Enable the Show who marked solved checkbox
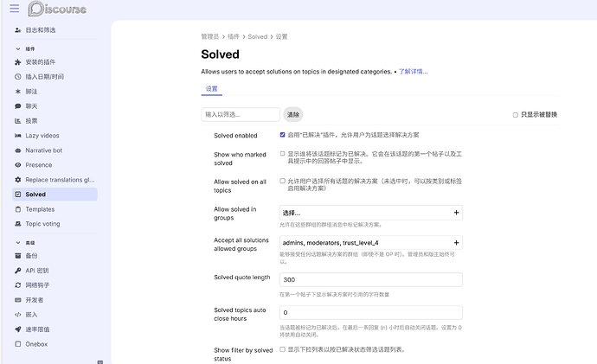597x364 pixels. click(283, 154)
